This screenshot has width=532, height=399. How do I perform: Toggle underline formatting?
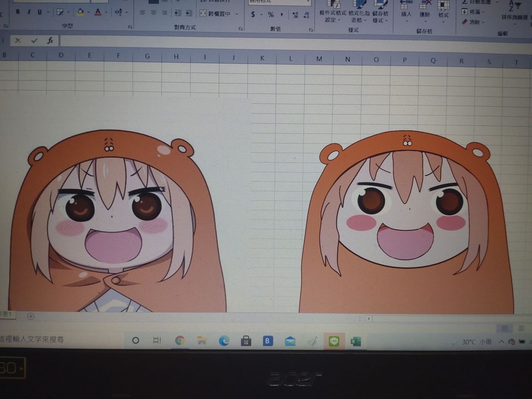40,12
